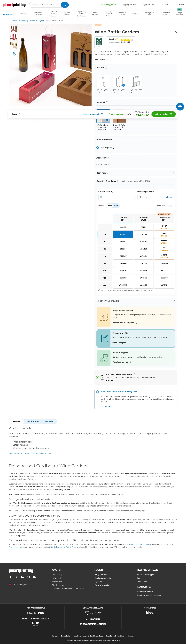Open Pixartprinting Facebook page icon
This screenshot has height=644, width=186.
(x=10, y=577)
